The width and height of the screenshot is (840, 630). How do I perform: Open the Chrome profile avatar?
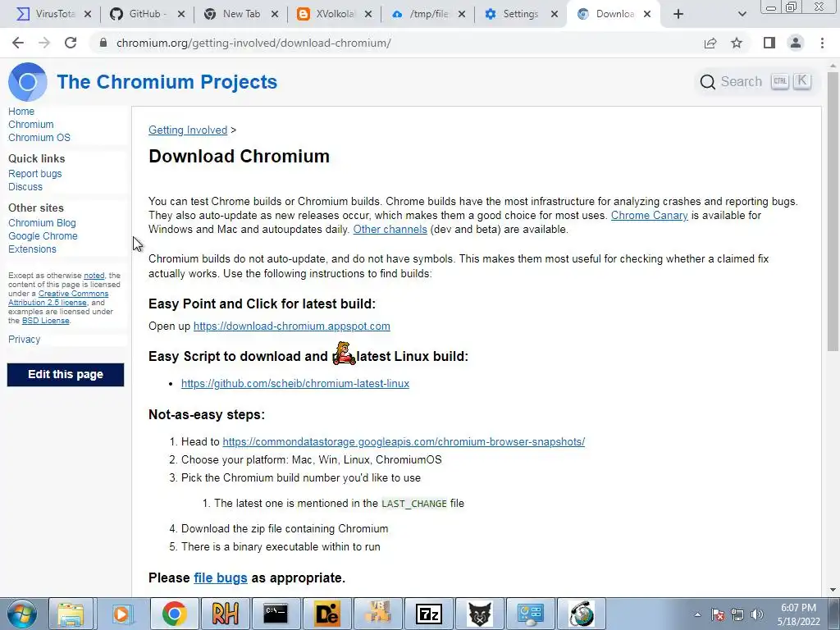coord(796,43)
